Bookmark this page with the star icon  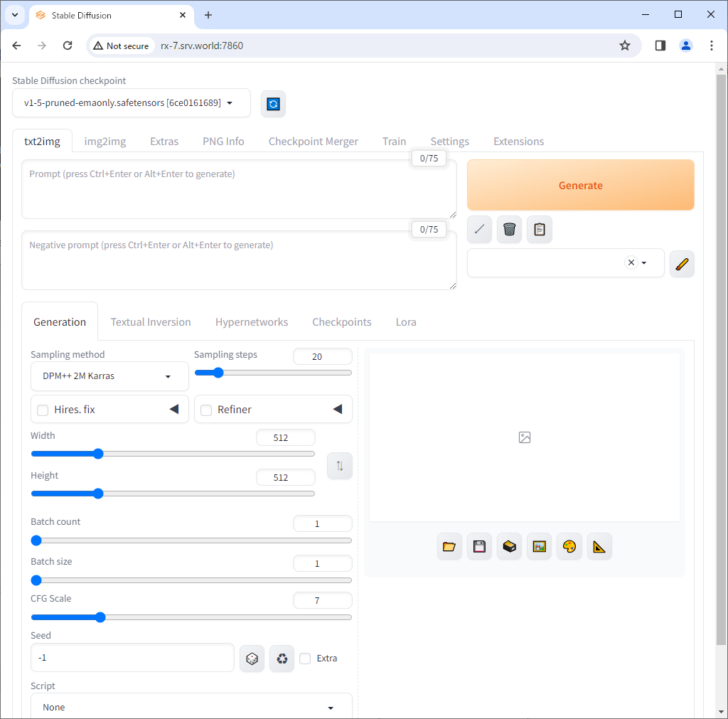coord(624,46)
